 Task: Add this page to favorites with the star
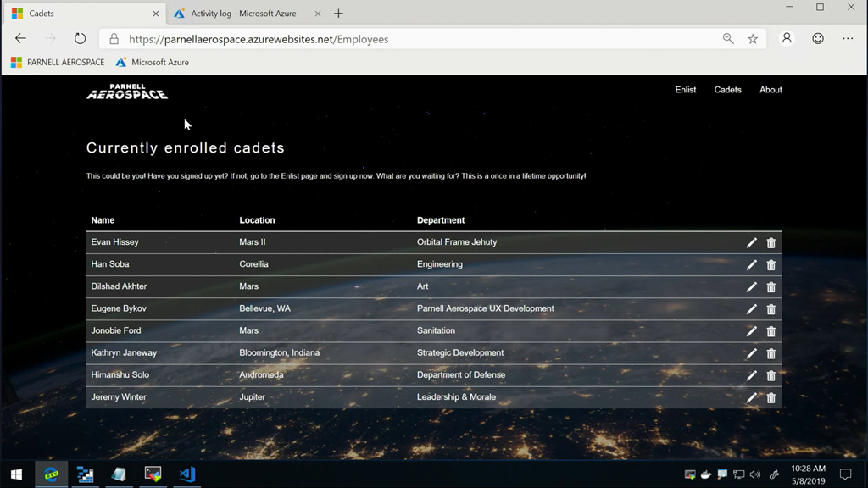tap(753, 39)
